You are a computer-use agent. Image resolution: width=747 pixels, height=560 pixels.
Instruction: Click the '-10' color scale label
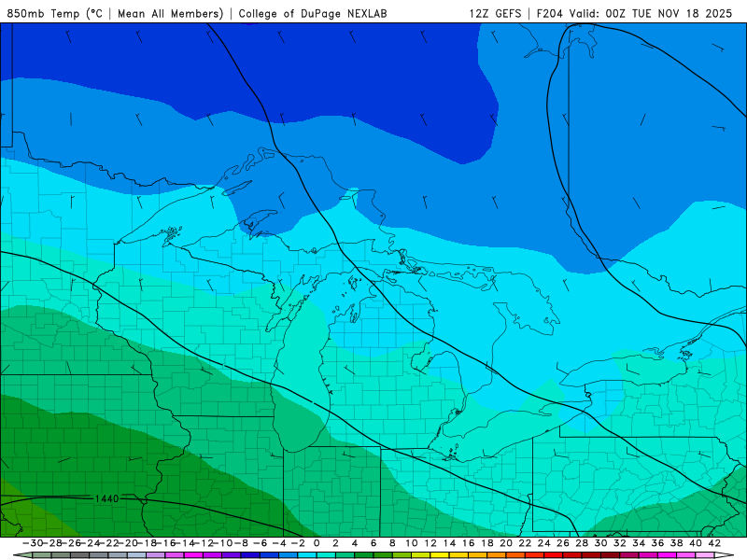[222, 543]
